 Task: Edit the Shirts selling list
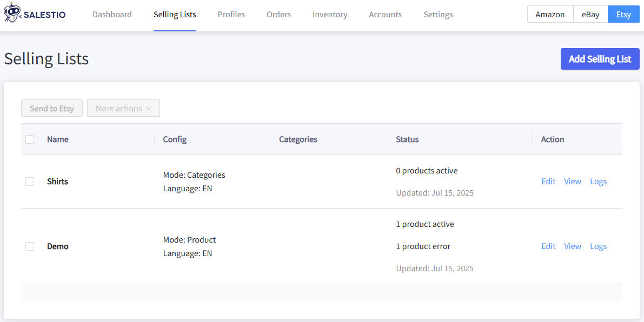548,182
